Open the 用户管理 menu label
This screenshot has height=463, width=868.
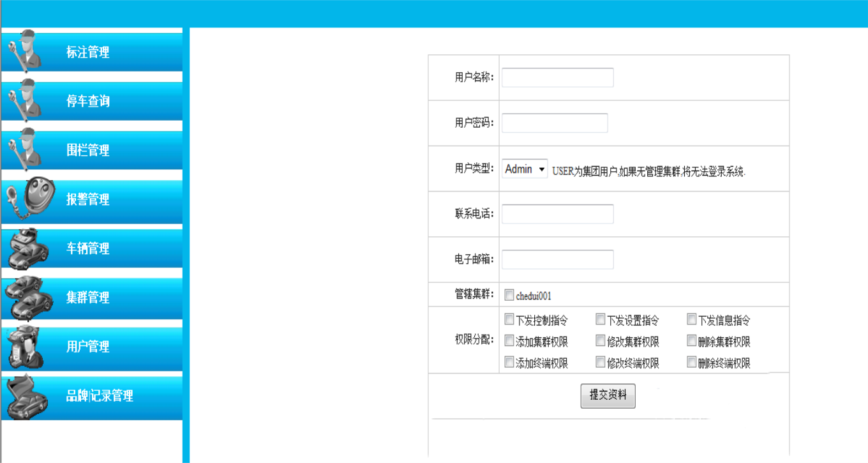pos(88,347)
